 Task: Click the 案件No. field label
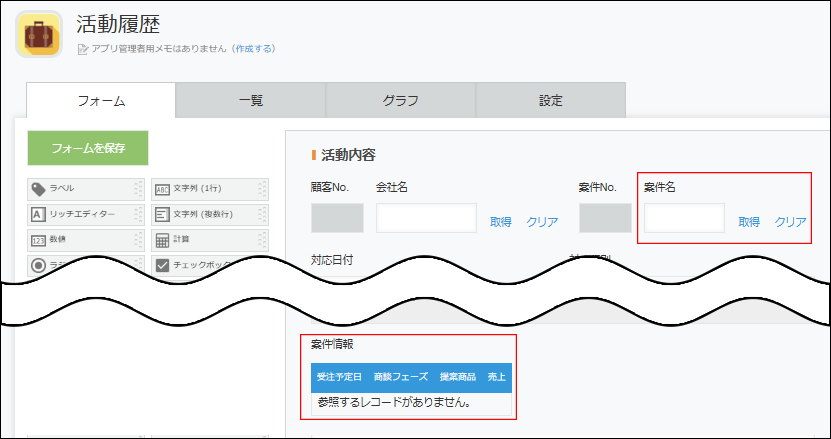pyautogui.click(x=598, y=187)
